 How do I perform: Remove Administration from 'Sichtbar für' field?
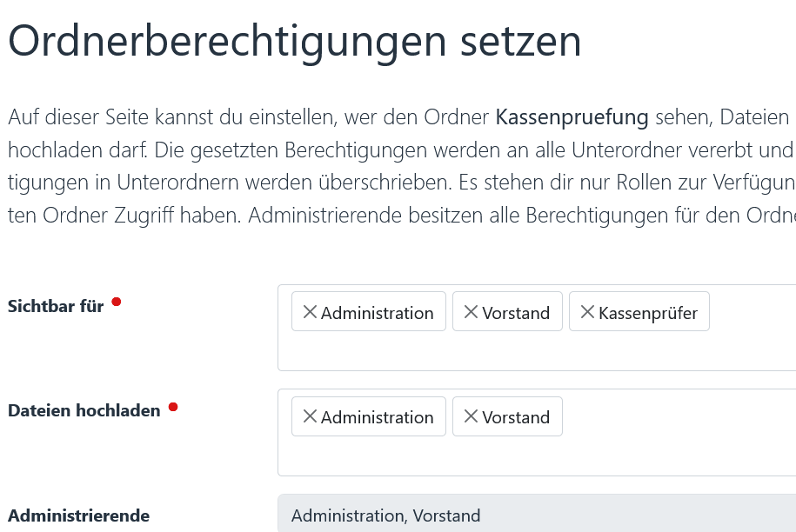pos(311,311)
